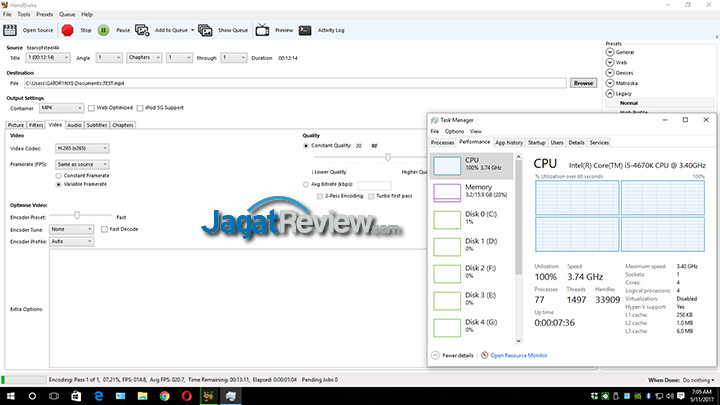Enable the Web Optimized checkbox
Screen dimensions: 720x405
[91, 108]
